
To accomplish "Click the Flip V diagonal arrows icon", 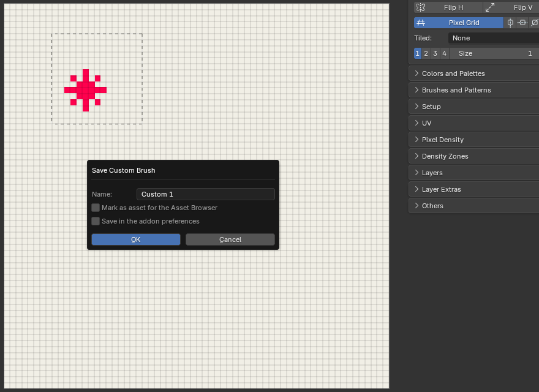I will 490,7.
